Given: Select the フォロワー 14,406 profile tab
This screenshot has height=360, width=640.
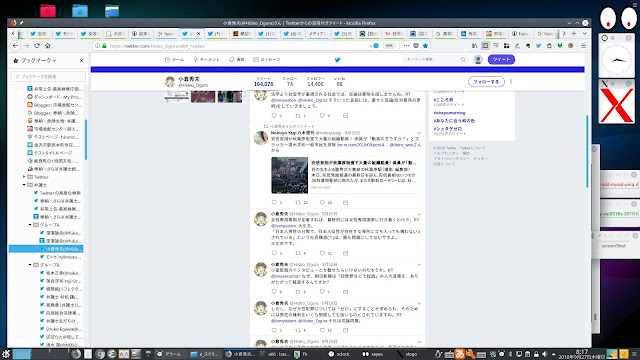Looking at the screenshot, I should (x=316, y=81).
